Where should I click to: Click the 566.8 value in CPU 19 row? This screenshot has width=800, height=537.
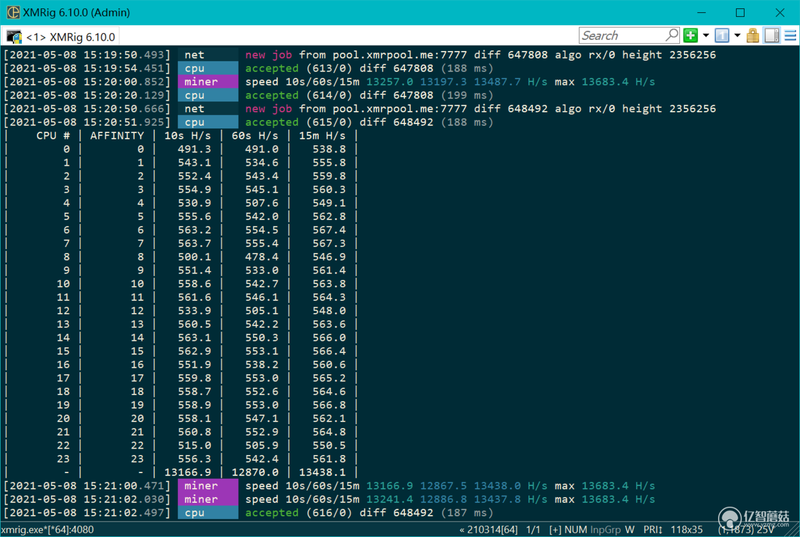click(329, 405)
